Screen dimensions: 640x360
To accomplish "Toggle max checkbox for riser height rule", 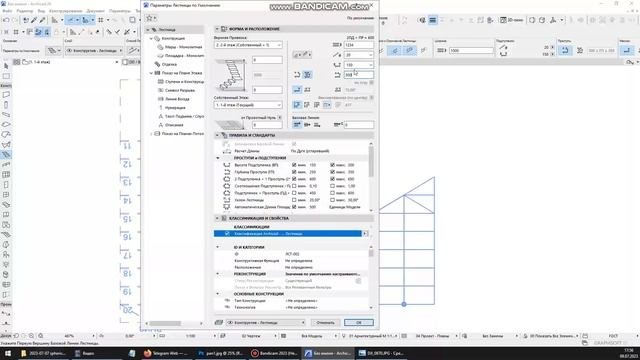I will [x=332, y=165].
